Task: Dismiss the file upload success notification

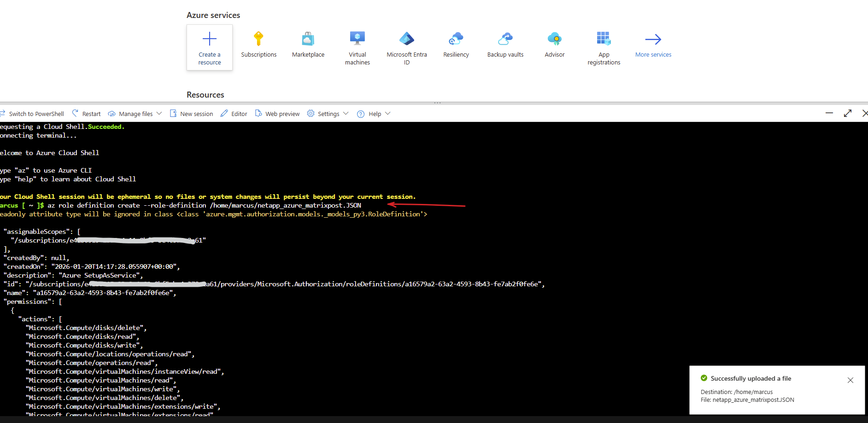Action: click(x=850, y=380)
